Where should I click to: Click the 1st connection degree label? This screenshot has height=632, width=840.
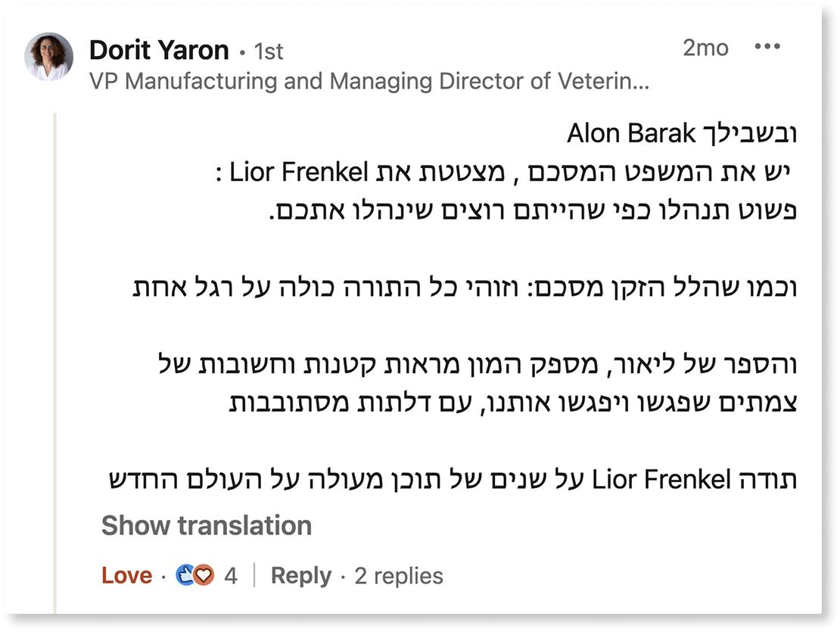(x=267, y=51)
